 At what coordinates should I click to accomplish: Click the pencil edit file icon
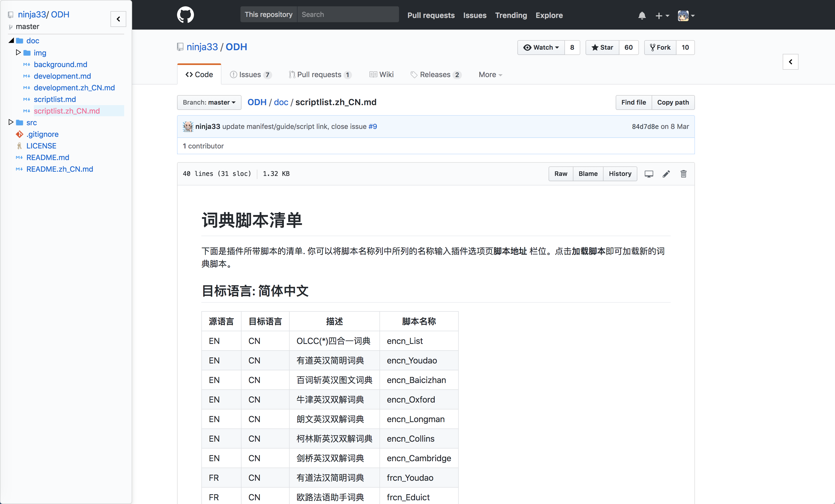click(666, 174)
